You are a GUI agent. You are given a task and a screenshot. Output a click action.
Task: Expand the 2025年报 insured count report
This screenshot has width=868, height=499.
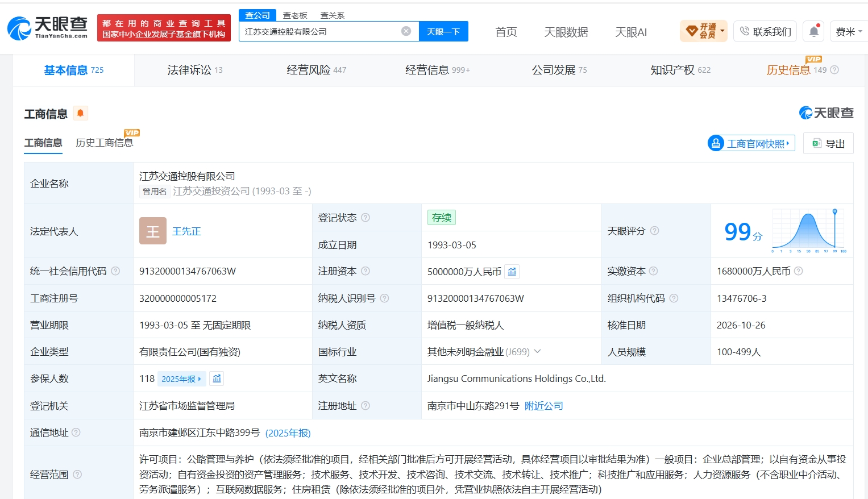[x=181, y=379]
